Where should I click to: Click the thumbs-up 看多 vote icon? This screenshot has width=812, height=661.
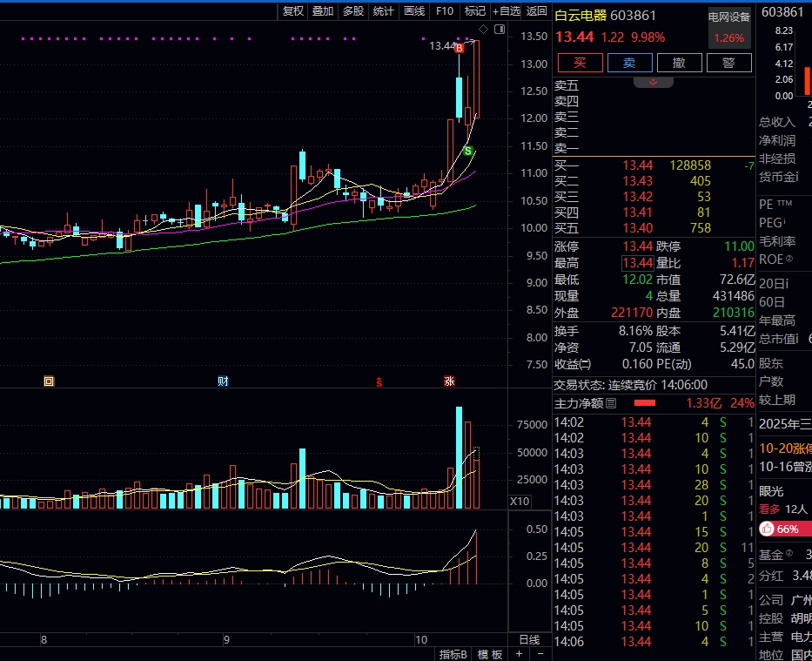click(x=767, y=529)
